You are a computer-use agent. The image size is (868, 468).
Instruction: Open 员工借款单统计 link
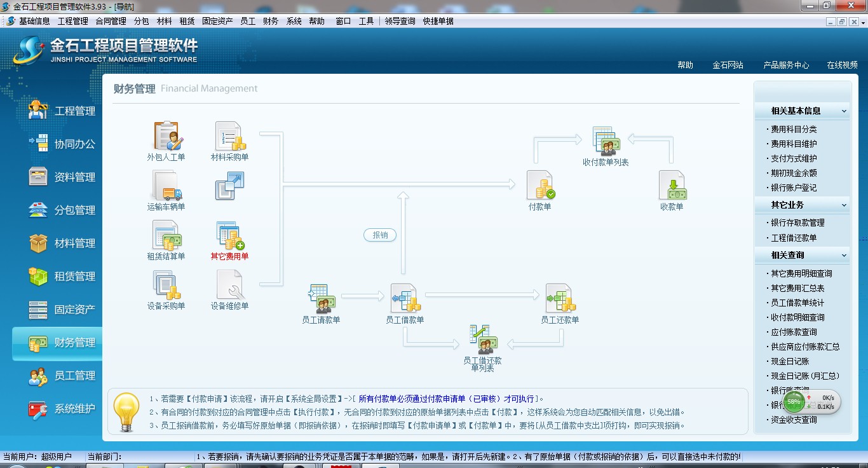[x=798, y=303]
